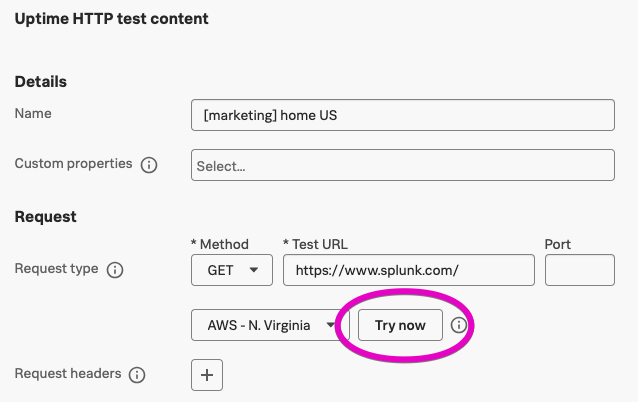Screen dimensions: 638x402
Task: Open the Custom properties Select... box
Action: (x=402, y=166)
